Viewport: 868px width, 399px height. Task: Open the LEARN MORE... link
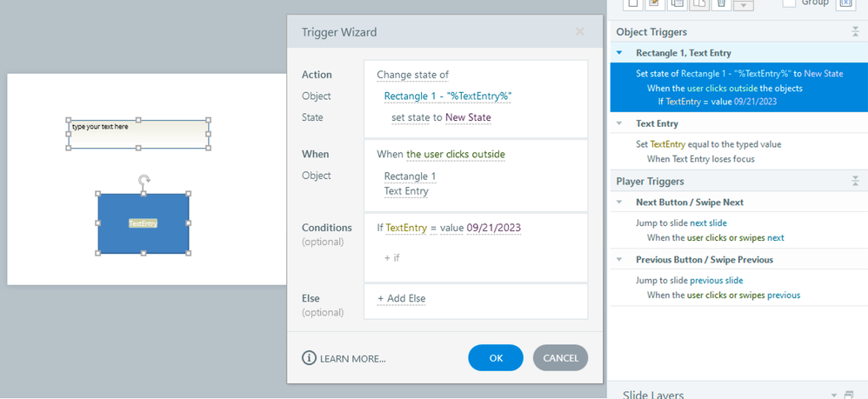click(352, 359)
